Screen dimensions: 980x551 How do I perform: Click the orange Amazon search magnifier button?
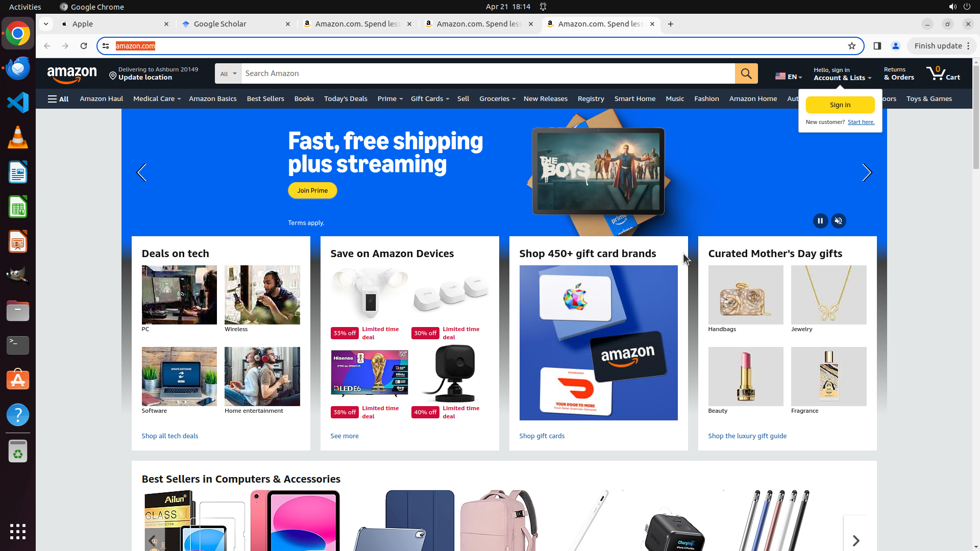coord(746,73)
